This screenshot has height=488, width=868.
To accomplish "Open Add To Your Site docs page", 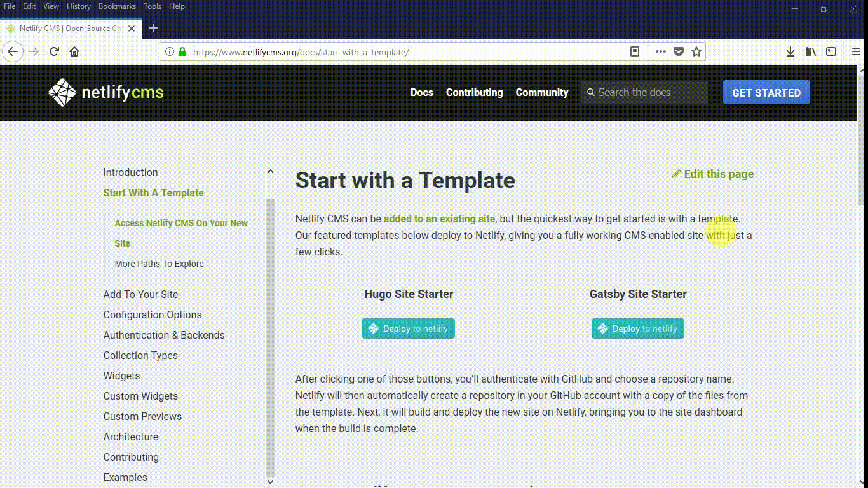I will tap(140, 294).
